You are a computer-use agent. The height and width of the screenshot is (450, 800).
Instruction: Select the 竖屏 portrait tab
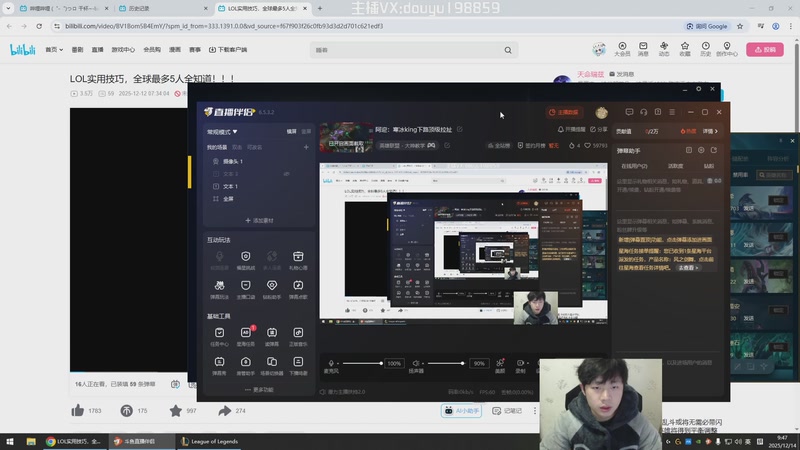(x=306, y=132)
